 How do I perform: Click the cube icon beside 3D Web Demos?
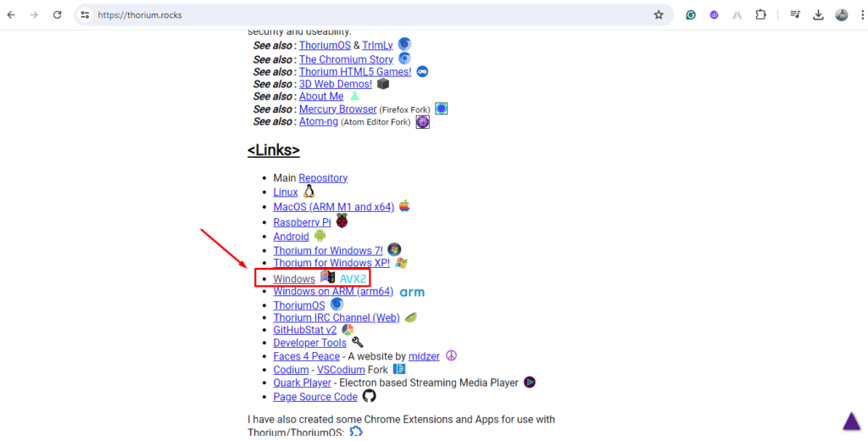pos(383,84)
